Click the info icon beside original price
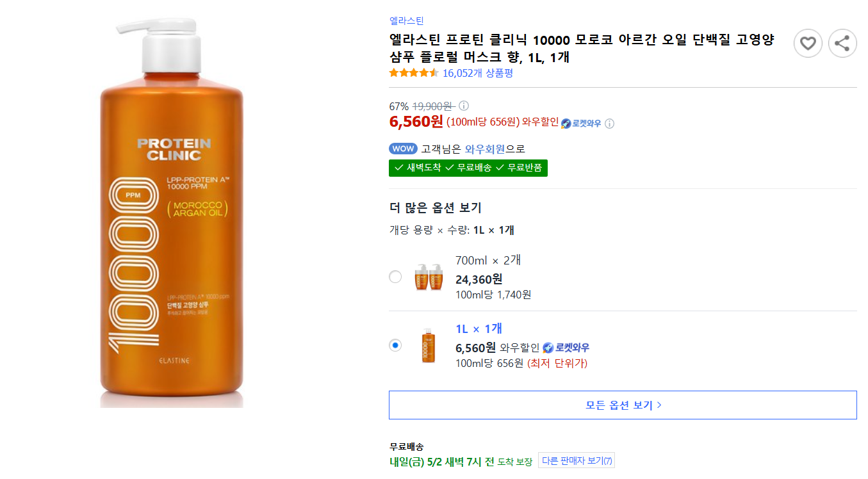Viewport: 868px width, 479px height. (x=464, y=106)
